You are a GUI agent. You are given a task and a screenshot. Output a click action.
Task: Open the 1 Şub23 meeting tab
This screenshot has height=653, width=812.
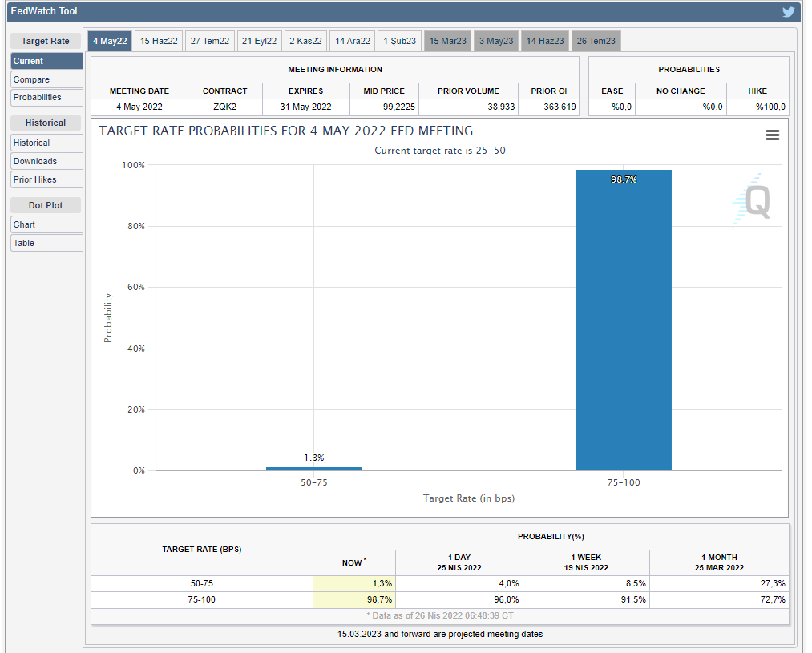click(399, 41)
